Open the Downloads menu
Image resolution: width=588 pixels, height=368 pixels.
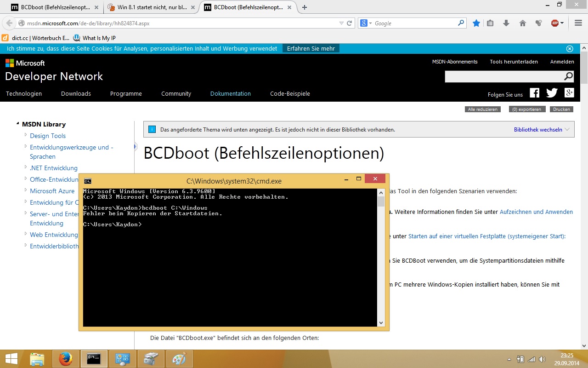coord(76,93)
